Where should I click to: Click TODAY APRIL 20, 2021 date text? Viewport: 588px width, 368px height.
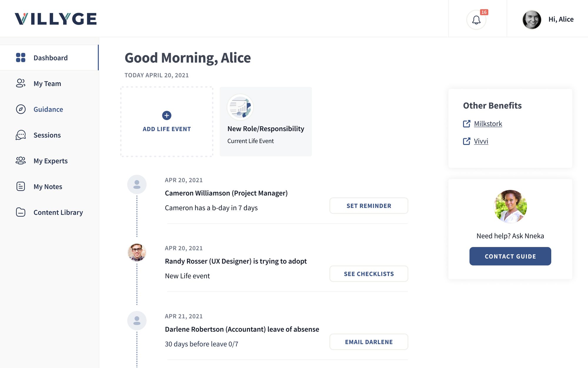[x=157, y=75]
